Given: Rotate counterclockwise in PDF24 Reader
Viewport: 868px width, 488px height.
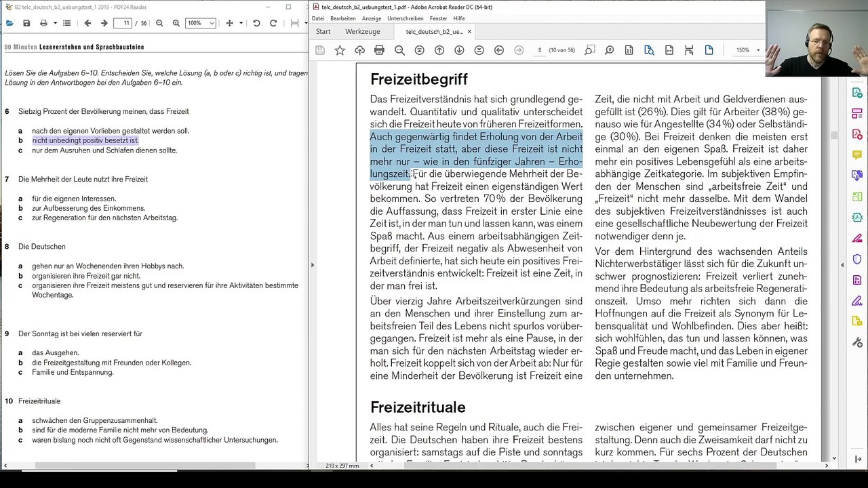Looking at the screenshot, I should [x=256, y=23].
